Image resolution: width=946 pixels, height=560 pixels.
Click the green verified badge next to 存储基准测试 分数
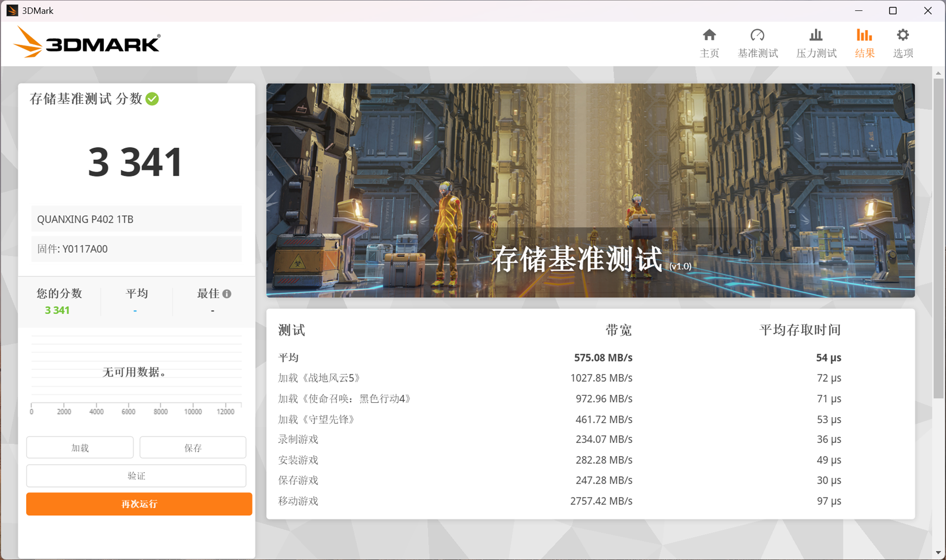point(153,99)
